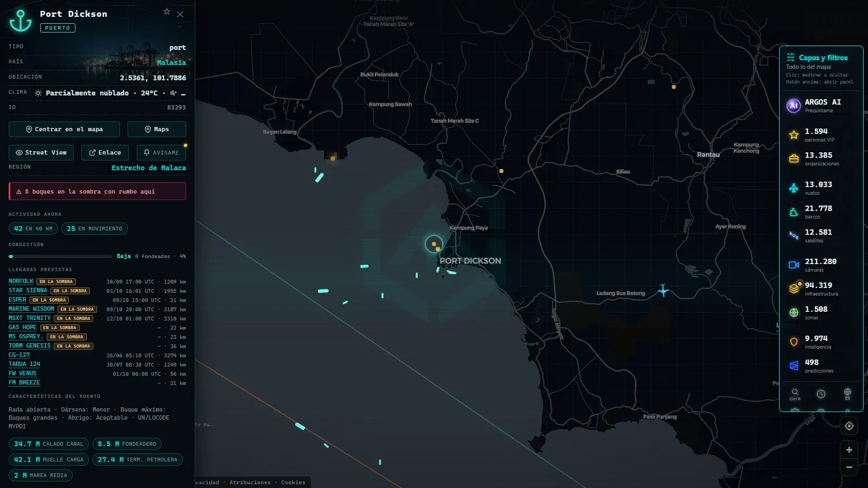Select the 42 en 40 km chip
Viewport: 868px width, 488px height.
click(x=33, y=229)
